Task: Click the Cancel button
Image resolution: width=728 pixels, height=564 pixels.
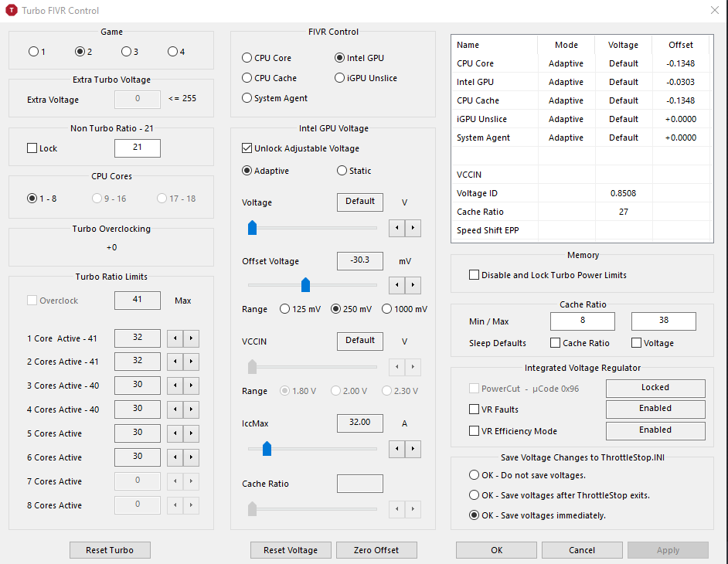Action: [x=582, y=550]
